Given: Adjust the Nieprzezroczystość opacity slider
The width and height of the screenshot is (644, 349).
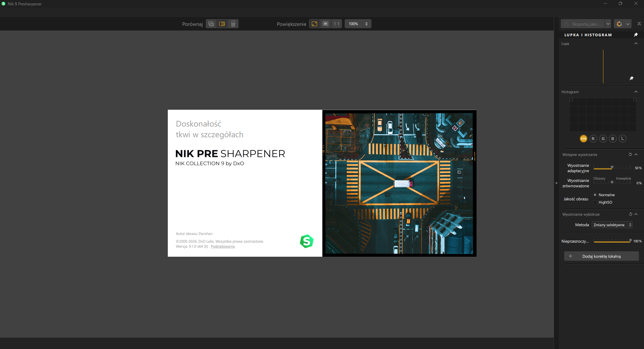Looking at the screenshot, I should 612,241.
